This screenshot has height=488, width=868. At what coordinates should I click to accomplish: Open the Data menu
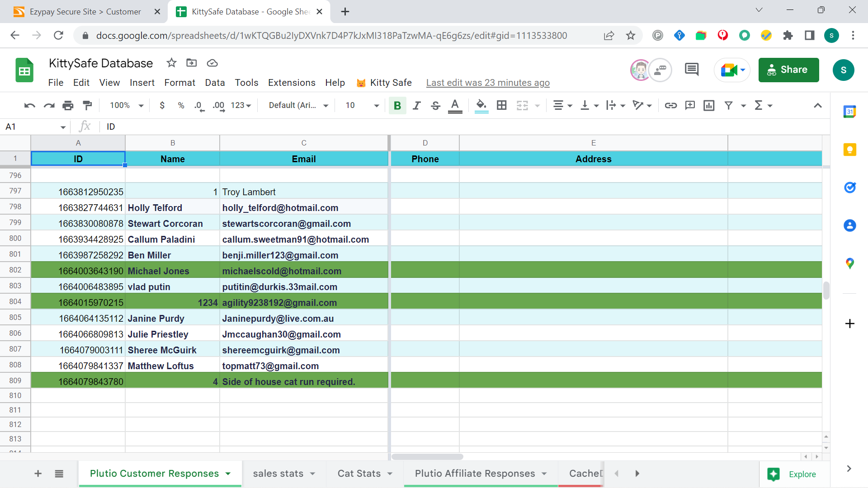215,83
